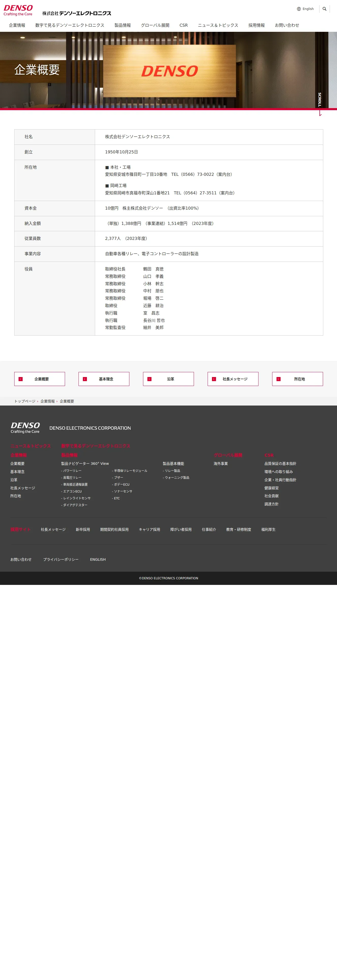The height and width of the screenshot is (980, 337).
Task: Open footer link 健康経営
Action: point(271,488)
